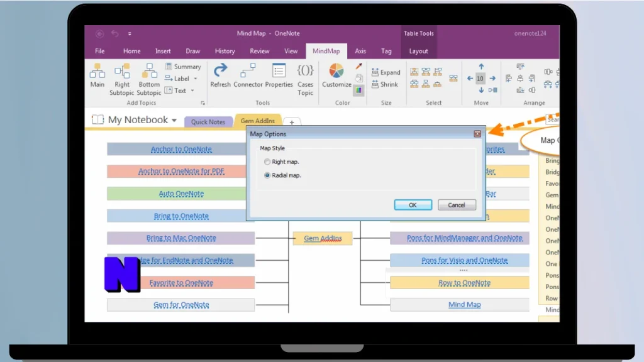
Task: Open the File menu
Action: click(100, 51)
